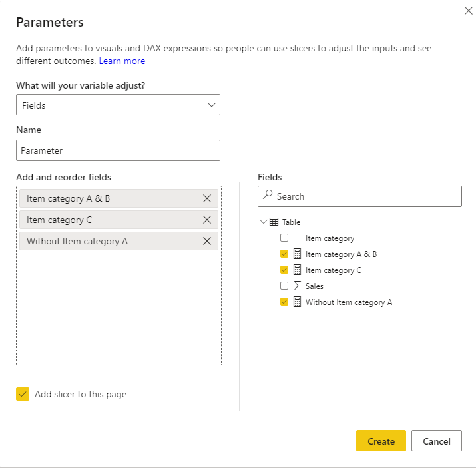Click the Item category field label
476x468 pixels.
[330, 238]
